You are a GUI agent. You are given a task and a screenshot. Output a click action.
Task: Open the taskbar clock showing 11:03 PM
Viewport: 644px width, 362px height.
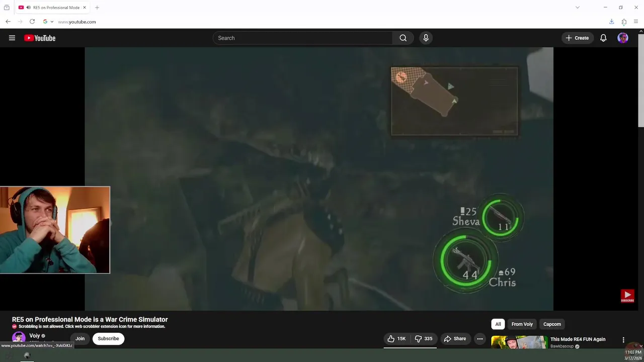click(x=633, y=355)
